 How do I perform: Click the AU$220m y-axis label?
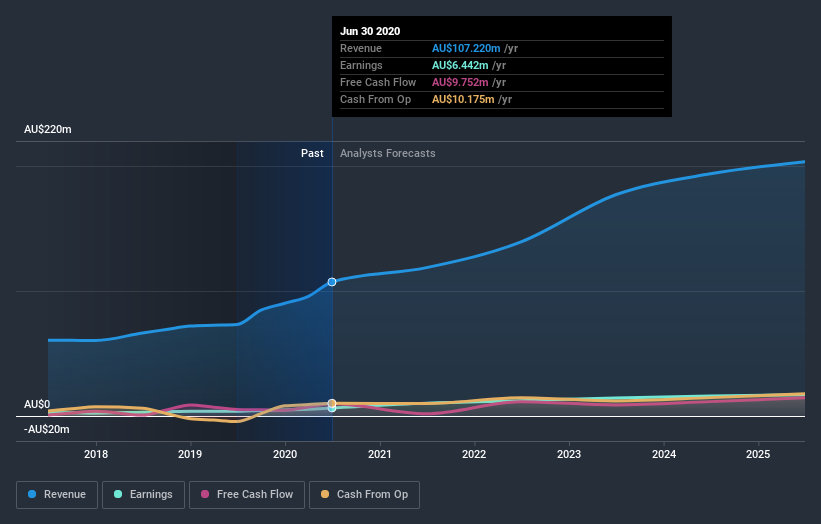tap(48, 129)
